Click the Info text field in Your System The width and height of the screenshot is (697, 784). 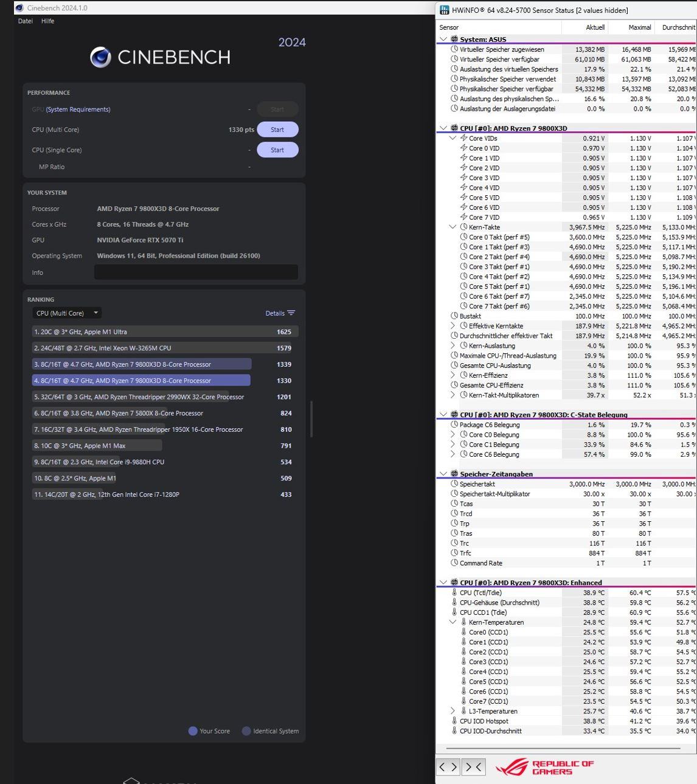[196, 272]
